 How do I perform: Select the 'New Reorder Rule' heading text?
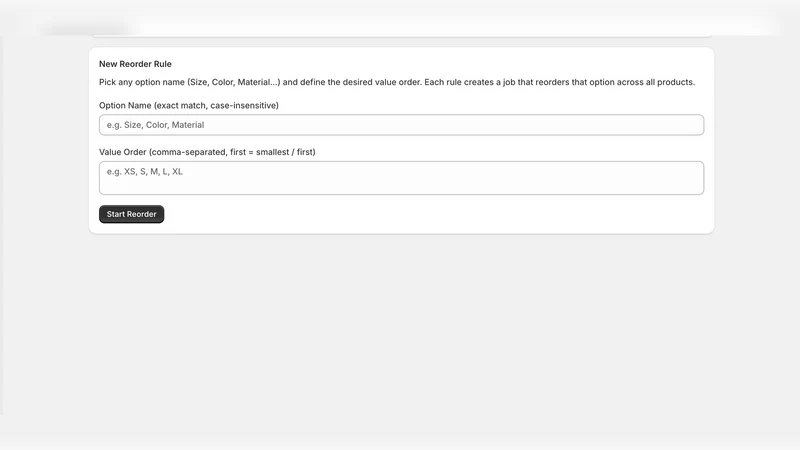135,64
